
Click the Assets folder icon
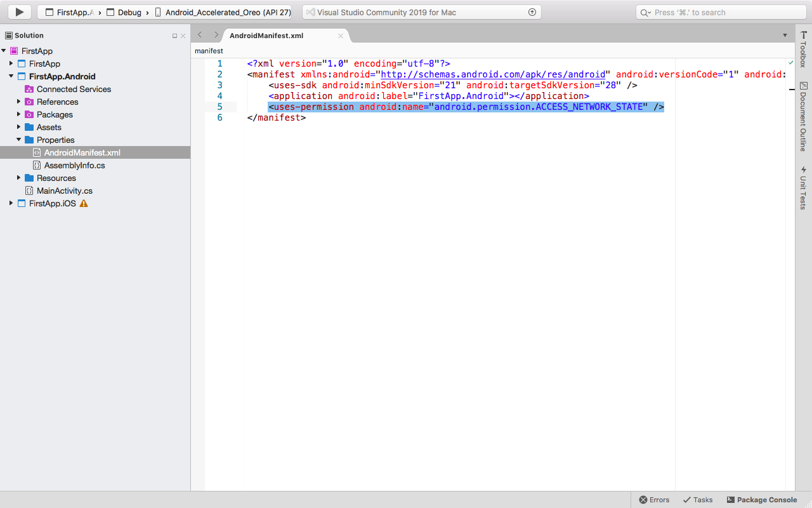click(29, 127)
